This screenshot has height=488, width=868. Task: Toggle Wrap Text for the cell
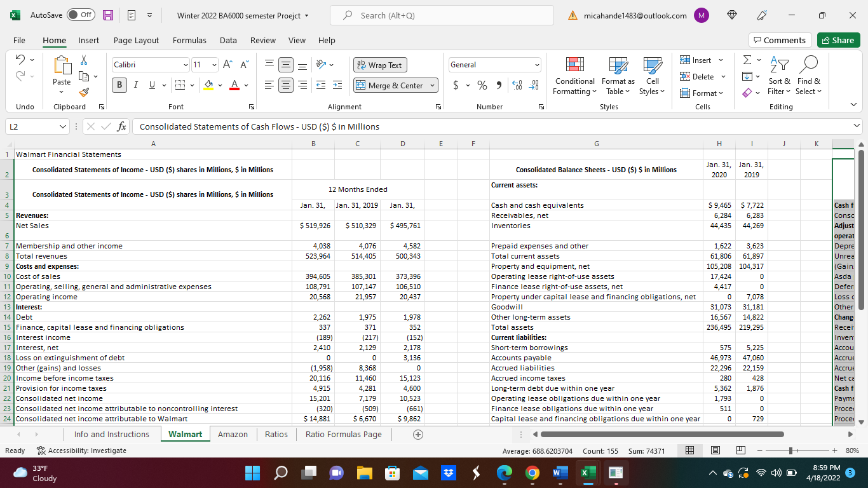[x=380, y=65]
